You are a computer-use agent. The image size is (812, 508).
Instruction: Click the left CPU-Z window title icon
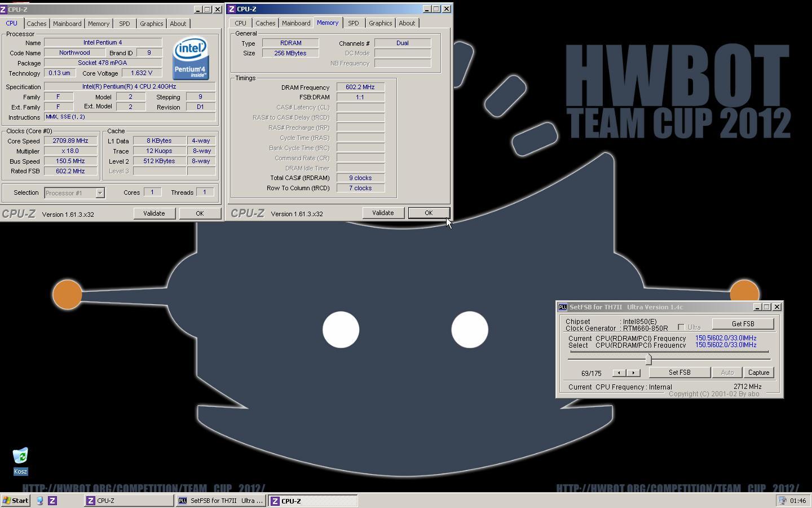(x=3, y=10)
